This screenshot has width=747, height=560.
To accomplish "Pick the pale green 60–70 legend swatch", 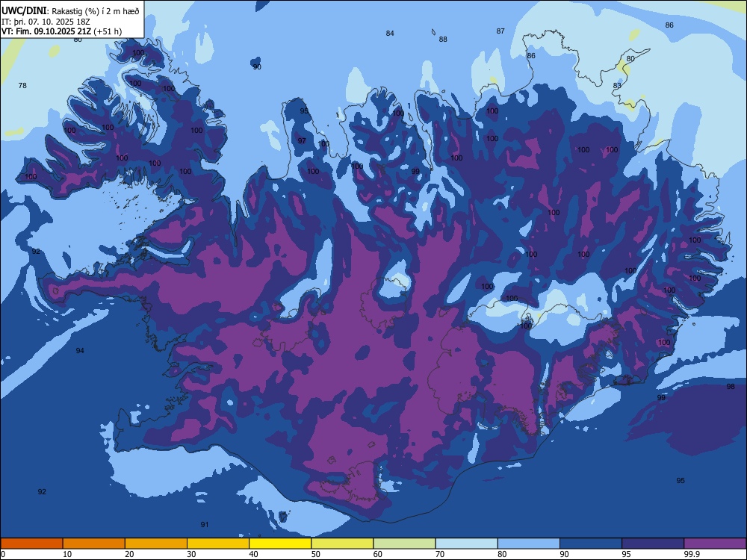I will [404, 544].
